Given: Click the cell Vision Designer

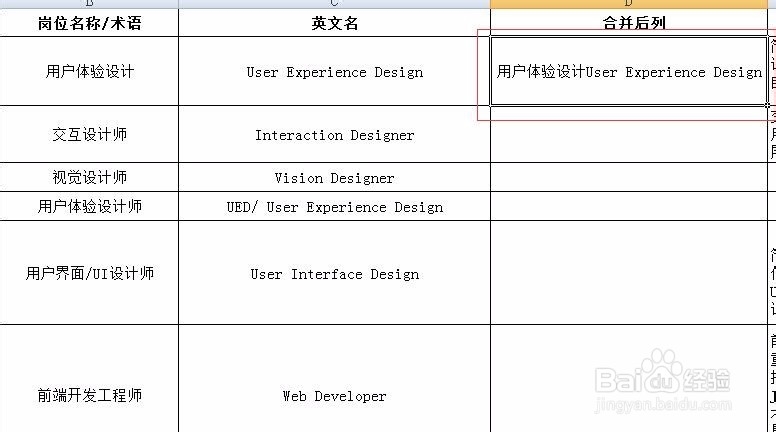Looking at the screenshot, I should coord(335,177).
